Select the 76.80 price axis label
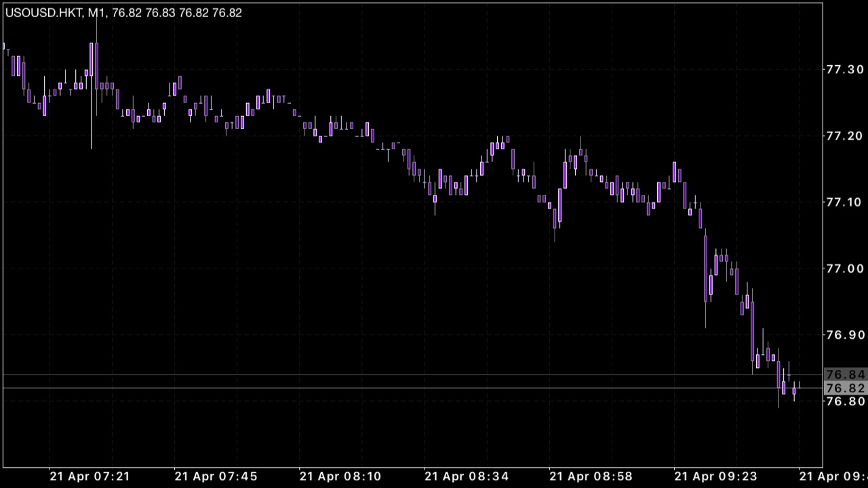Viewport: 868px width, 488px height. pos(845,401)
